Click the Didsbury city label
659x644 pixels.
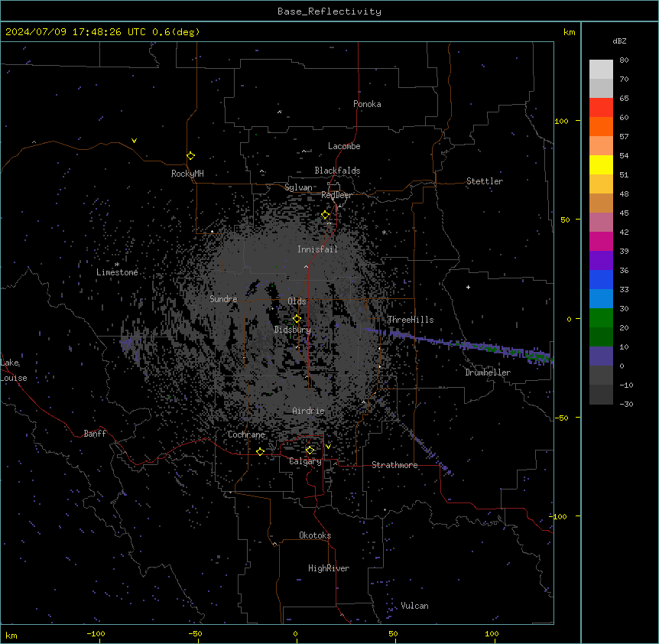(x=293, y=330)
